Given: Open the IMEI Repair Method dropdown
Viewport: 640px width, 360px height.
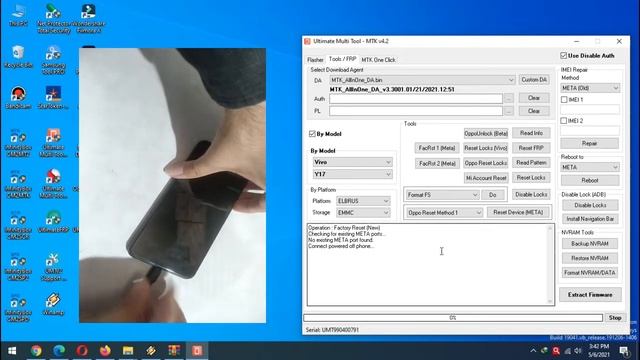Looking at the screenshot, I should (x=590, y=88).
